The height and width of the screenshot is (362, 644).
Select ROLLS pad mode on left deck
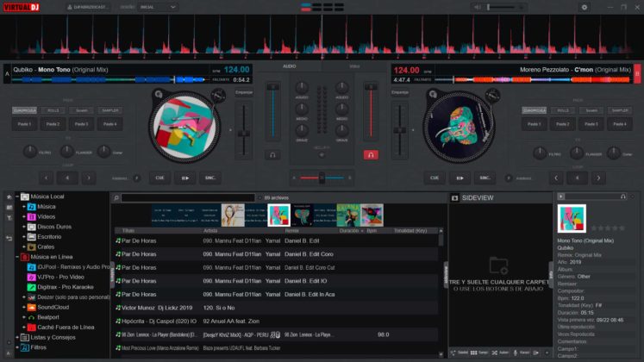(x=53, y=110)
